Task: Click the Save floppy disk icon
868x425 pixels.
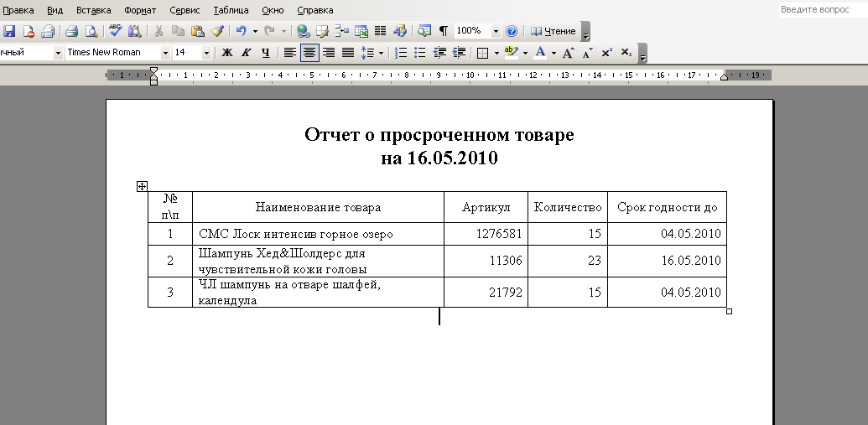Action: [9, 31]
